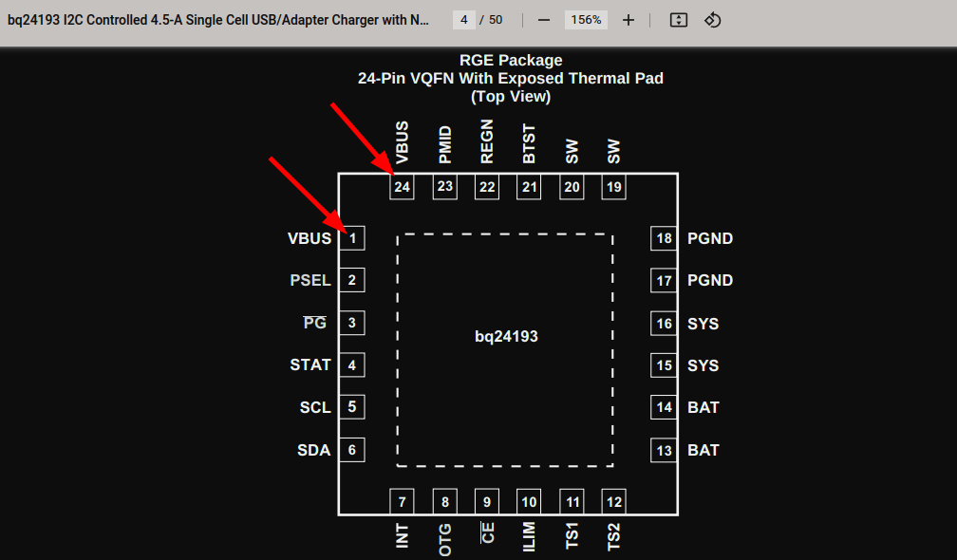Click pin 17 box
Screen dimensions: 957x560
coord(664,281)
